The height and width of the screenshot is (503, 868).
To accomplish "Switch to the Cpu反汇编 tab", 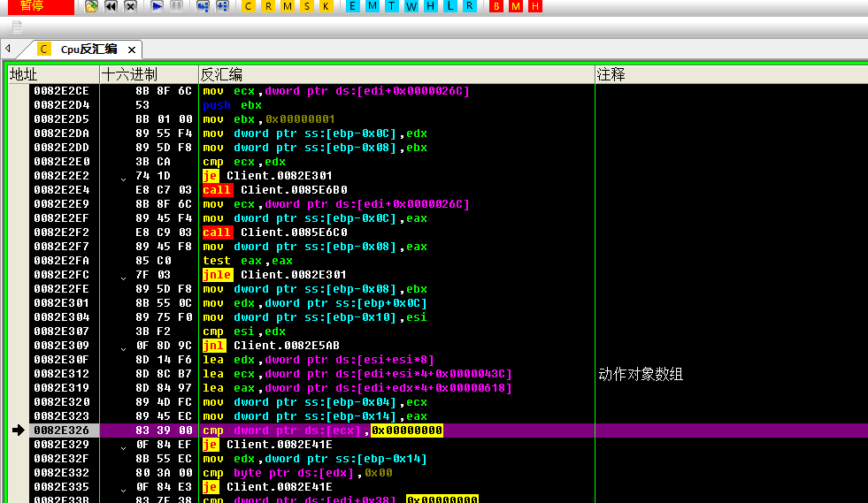I will [x=88, y=50].
